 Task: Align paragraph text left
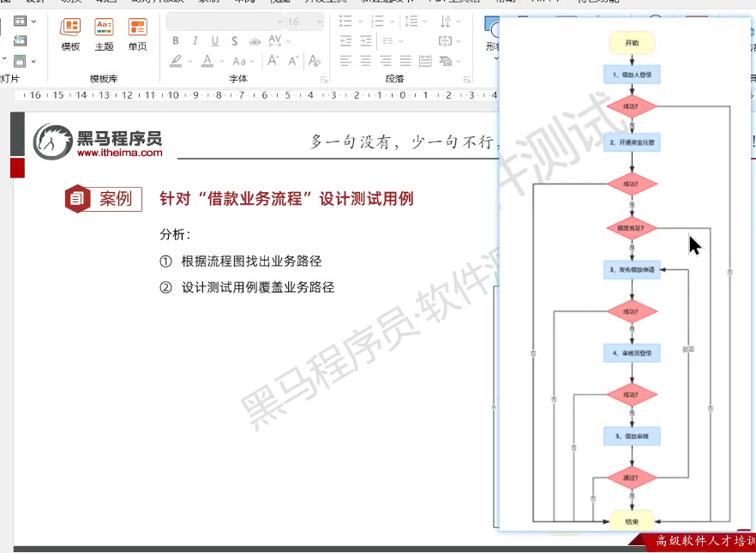pos(345,61)
